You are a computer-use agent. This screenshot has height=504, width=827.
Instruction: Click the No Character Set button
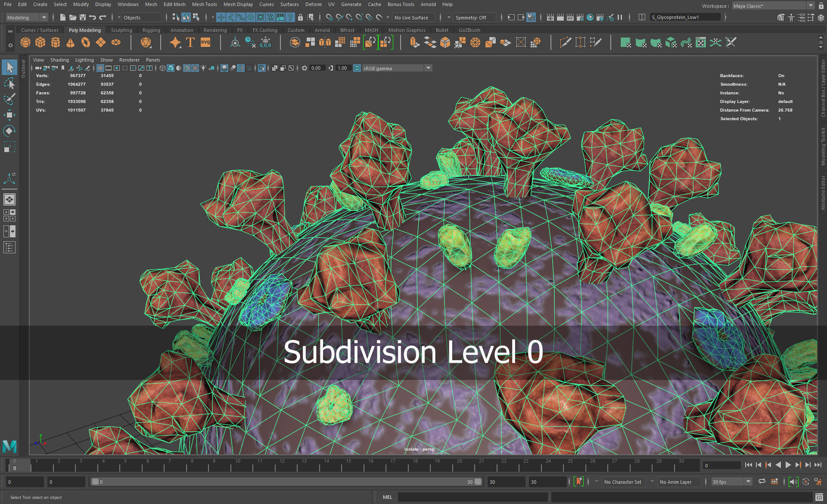tap(622, 482)
